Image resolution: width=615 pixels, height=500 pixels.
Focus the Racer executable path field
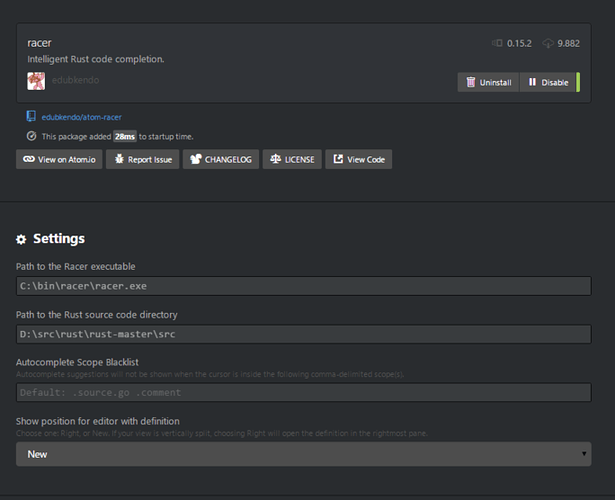pyautogui.click(x=304, y=286)
